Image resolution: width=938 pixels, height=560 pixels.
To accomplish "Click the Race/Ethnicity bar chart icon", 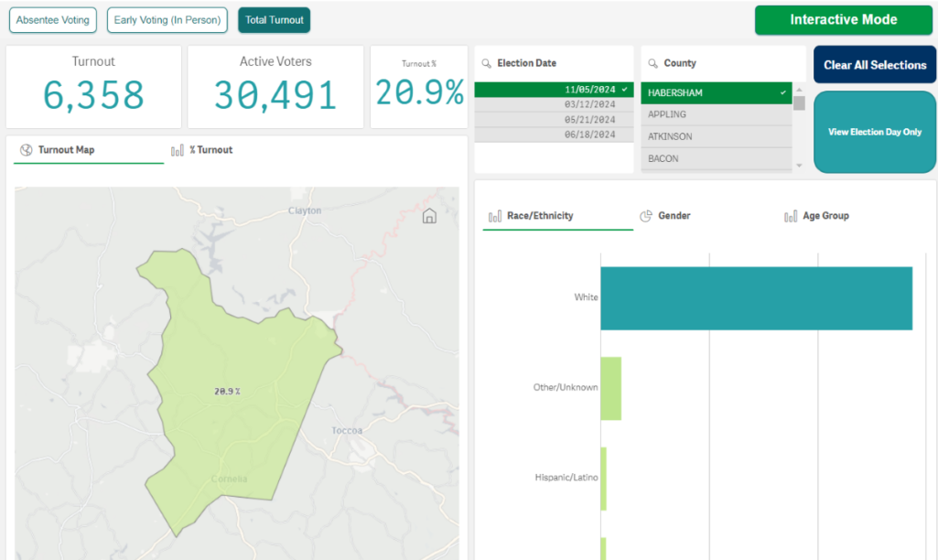I will click(495, 216).
